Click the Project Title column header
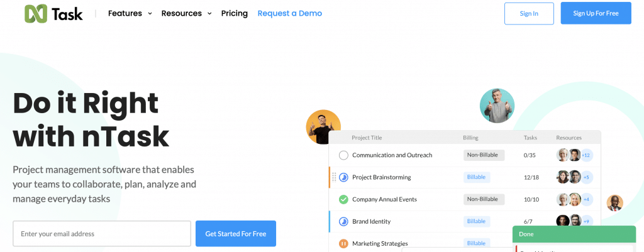Viewport: 644px width, 252px height. (x=367, y=138)
